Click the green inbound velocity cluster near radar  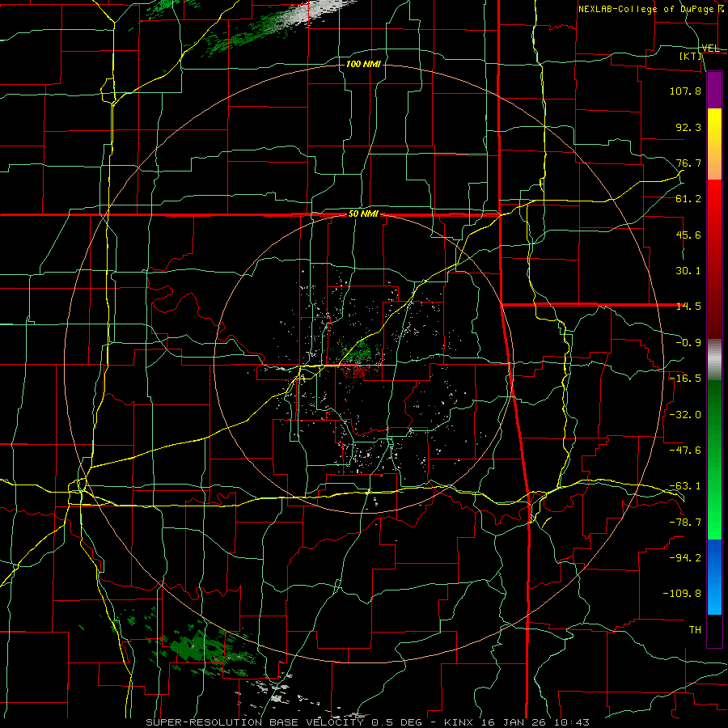coord(358,353)
